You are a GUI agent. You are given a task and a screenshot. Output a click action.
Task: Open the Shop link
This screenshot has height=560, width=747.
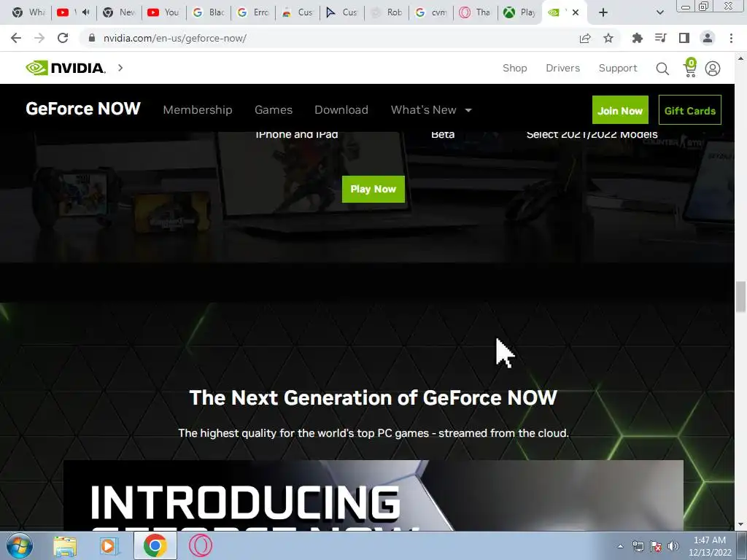[514, 68]
